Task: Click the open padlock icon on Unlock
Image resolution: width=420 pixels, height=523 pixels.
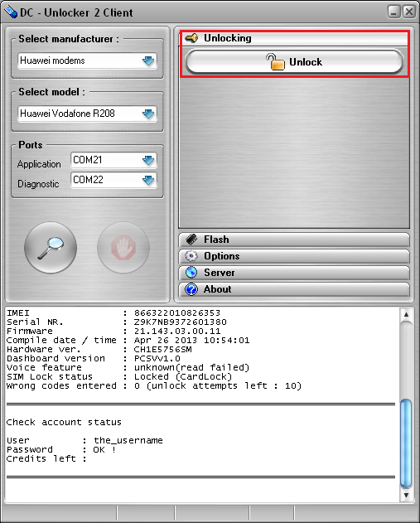Action: [x=275, y=62]
